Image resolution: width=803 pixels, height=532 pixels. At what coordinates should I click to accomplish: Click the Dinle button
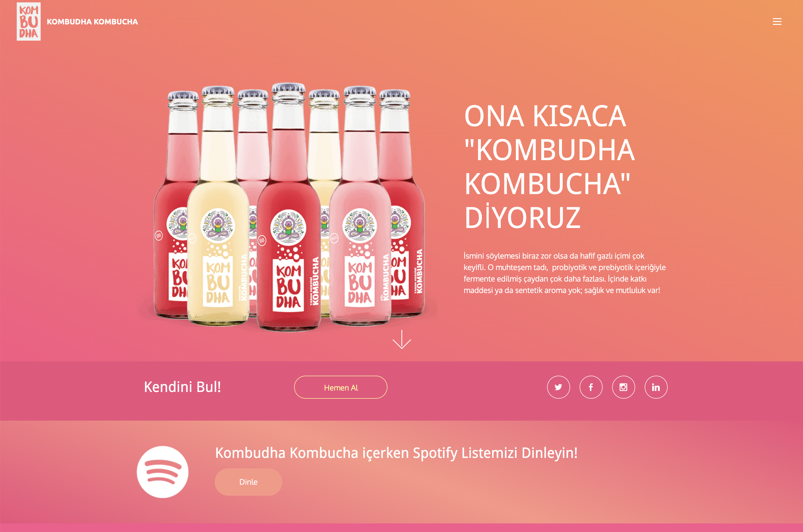pyautogui.click(x=248, y=482)
